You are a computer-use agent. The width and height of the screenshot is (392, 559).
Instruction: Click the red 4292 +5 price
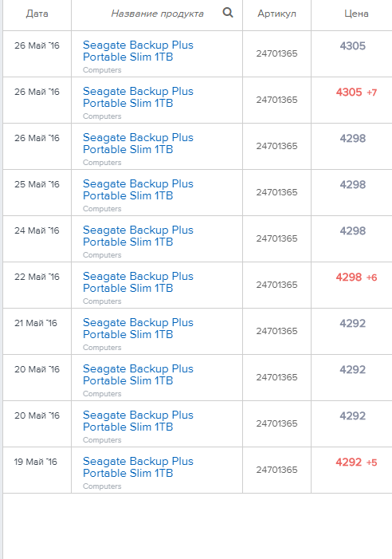click(x=356, y=462)
